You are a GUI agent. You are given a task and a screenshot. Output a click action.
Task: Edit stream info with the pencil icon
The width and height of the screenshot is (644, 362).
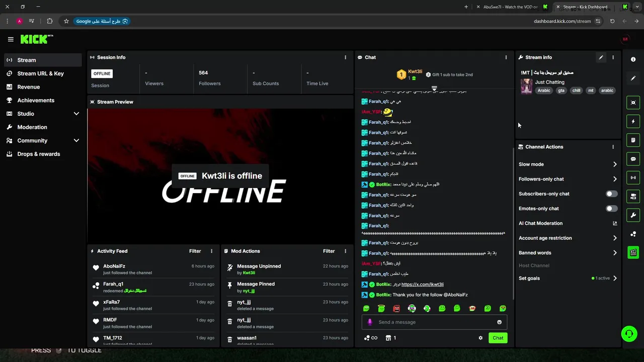601,57
